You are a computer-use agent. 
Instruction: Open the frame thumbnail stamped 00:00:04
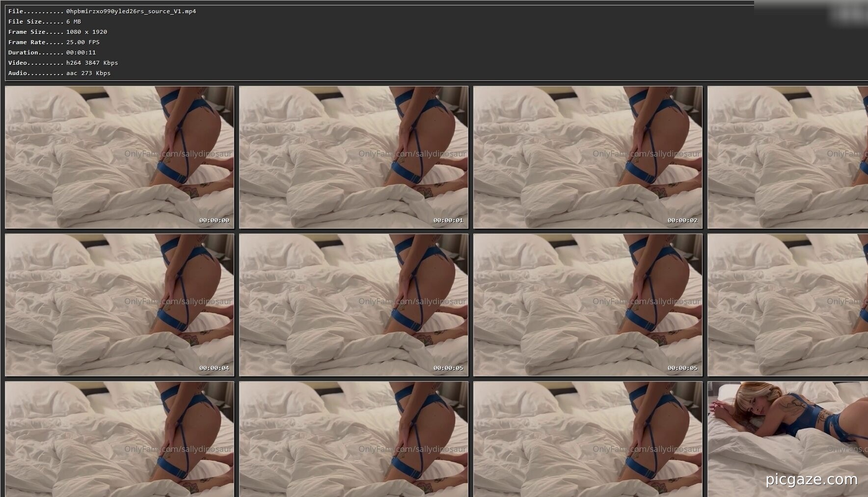[x=119, y=305]
